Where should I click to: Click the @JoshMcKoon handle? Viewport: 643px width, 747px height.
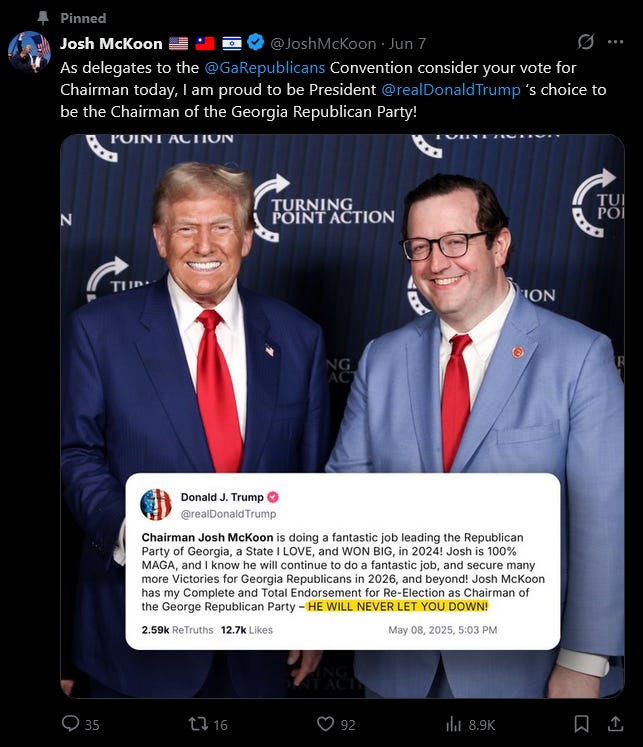[323, 43]
